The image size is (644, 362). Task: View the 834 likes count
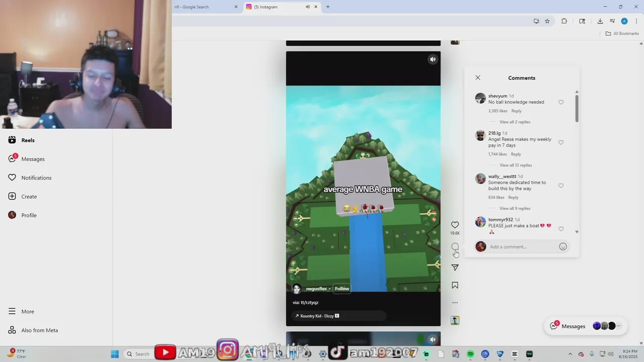pos(496,198)
